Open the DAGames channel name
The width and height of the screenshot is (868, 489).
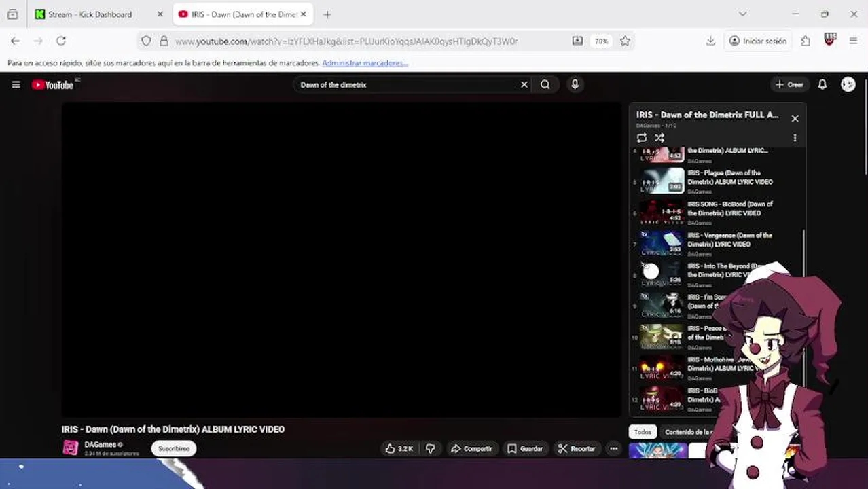(x=100, y=445)
